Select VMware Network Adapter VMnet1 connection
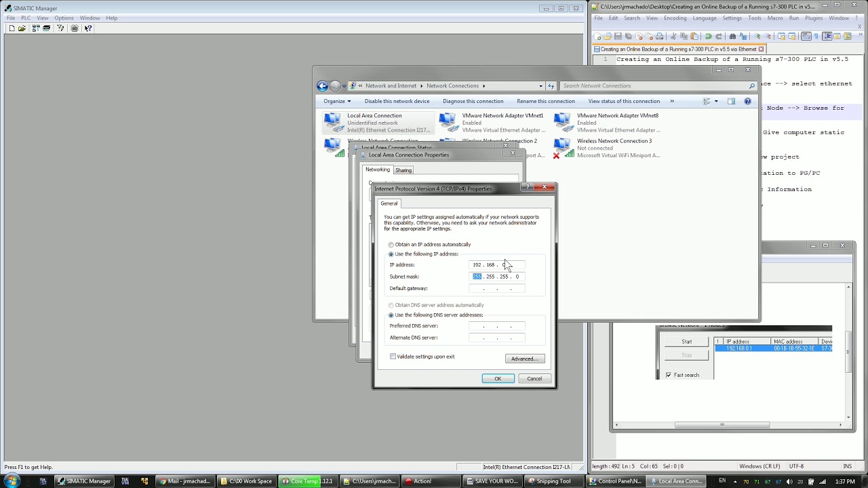The image size is (868, 488). 492,123
